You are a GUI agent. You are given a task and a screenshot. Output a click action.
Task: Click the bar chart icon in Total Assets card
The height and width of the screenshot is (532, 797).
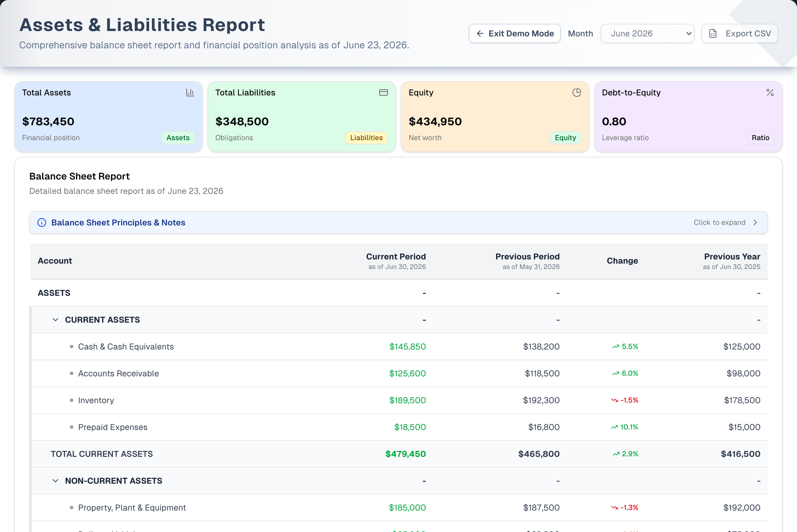(x=190, y=92)
